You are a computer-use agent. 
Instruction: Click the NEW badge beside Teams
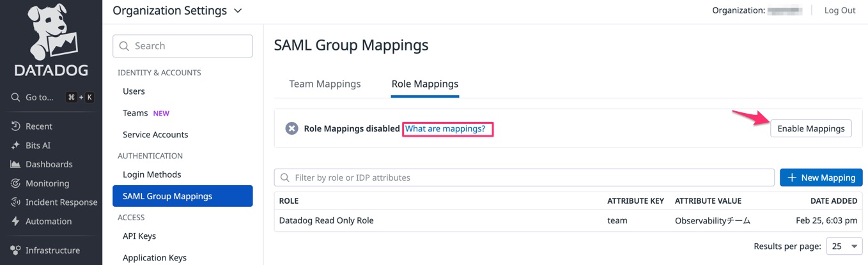click(x=161, y=114)
